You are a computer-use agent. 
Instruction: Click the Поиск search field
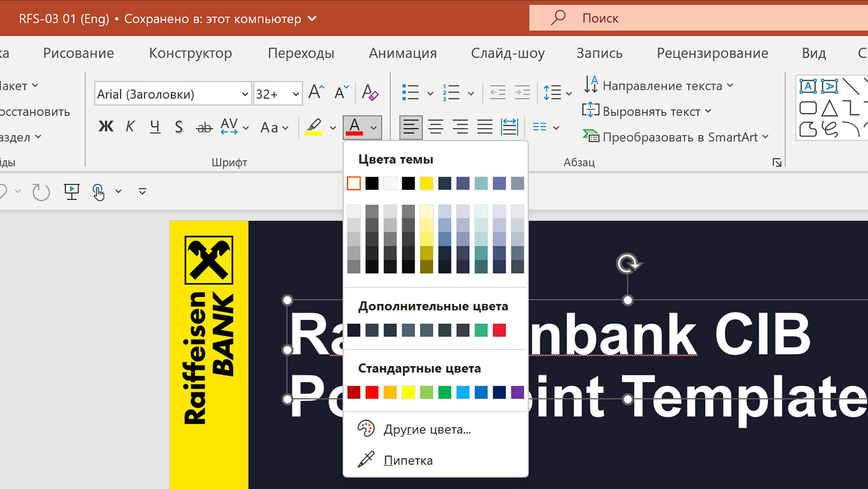click(705, 18)
